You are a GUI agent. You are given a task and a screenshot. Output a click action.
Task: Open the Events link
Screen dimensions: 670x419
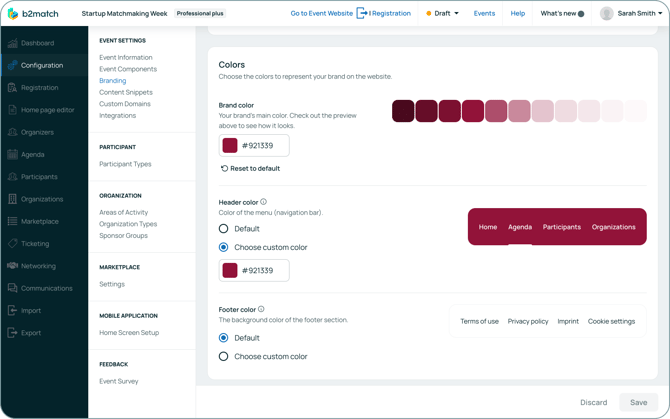pos(484,13)
